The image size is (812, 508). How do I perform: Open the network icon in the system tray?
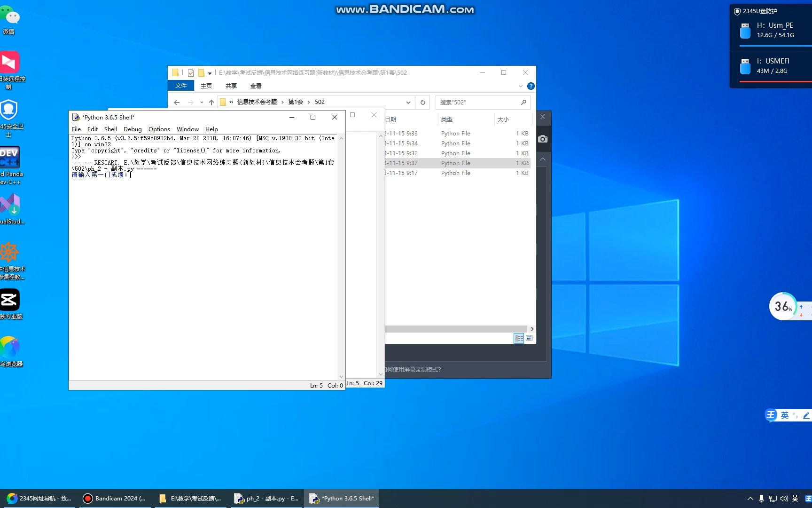click(x=773, y=499)
